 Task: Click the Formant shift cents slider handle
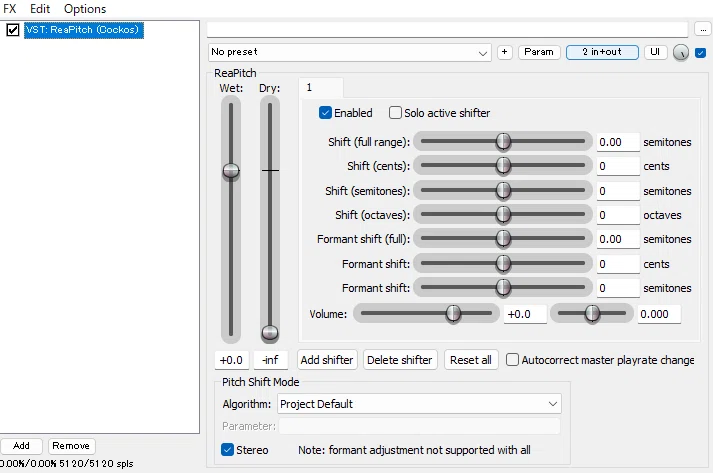coord(503,263)
